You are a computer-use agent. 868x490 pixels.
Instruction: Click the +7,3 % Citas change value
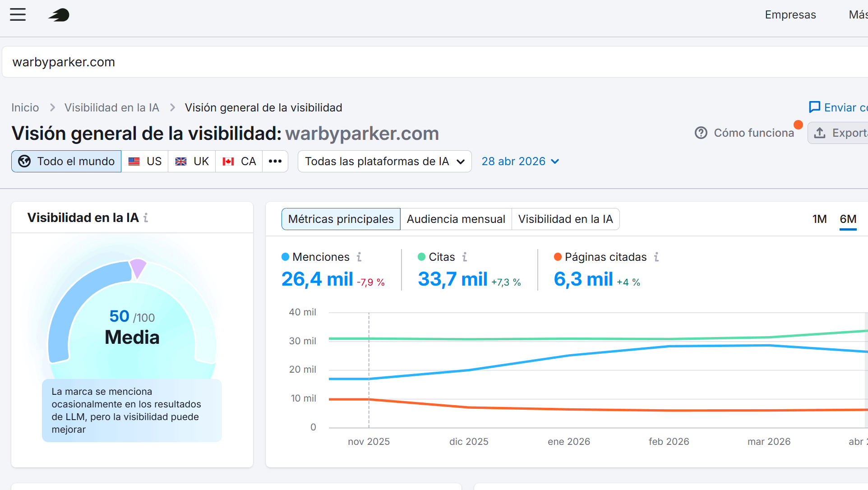point(506,282)
